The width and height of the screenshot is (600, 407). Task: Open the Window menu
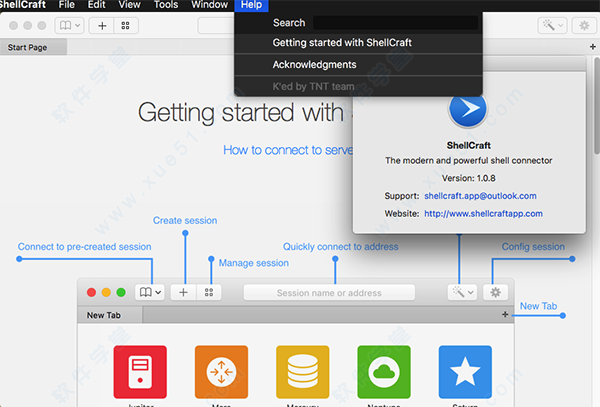209,5
